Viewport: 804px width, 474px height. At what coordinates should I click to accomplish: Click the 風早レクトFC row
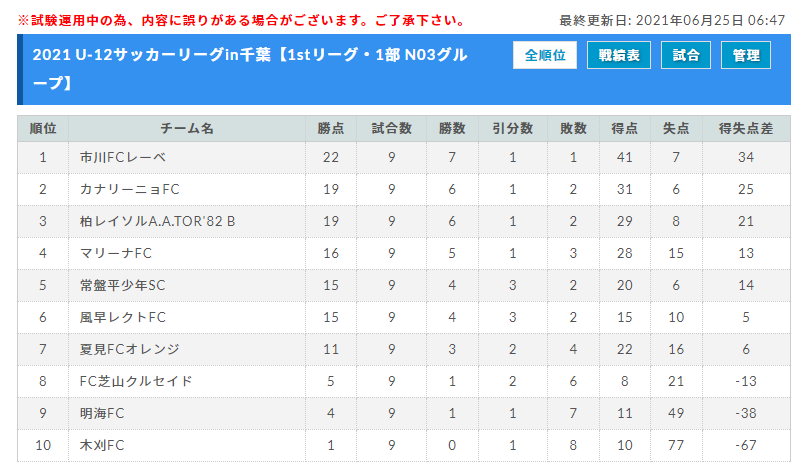coord(404,318)
